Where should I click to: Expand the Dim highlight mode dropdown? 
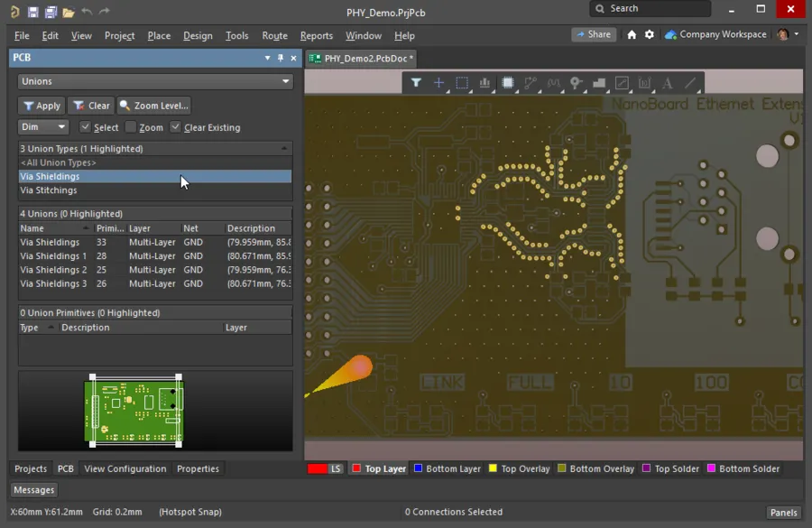pyautogui.click(x=43, y=127)
